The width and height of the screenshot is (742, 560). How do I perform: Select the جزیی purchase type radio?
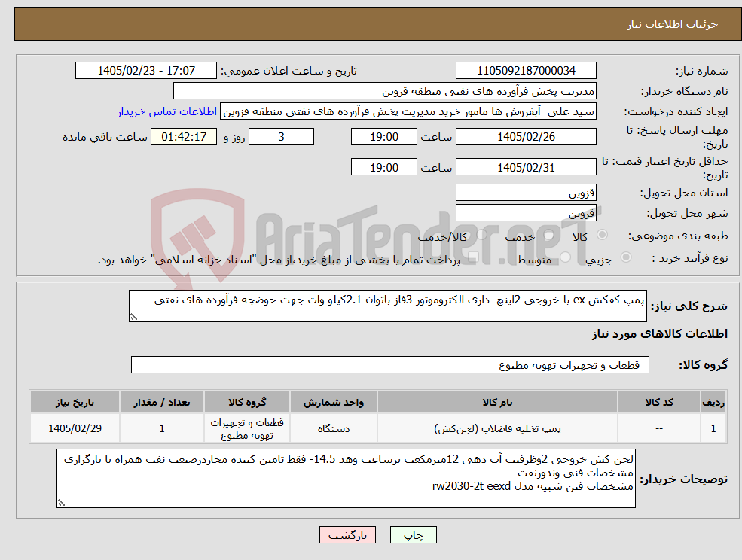coord(625,257)
